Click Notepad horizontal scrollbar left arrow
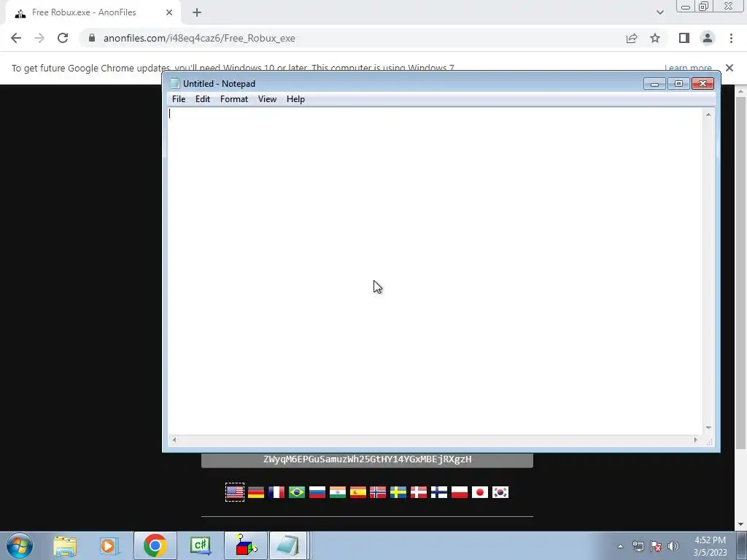Viewport: 747px width, 560px height. tap(174, 440)
